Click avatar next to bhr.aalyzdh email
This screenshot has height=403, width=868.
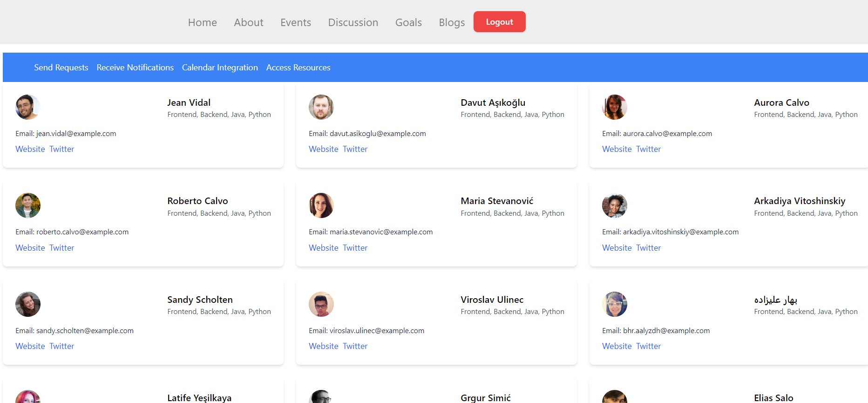(x=615, y=304)
